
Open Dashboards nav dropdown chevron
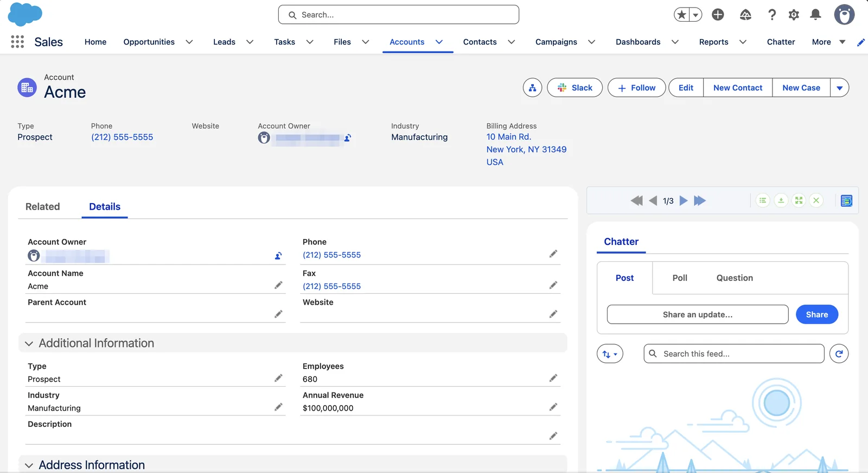[675, 42]
